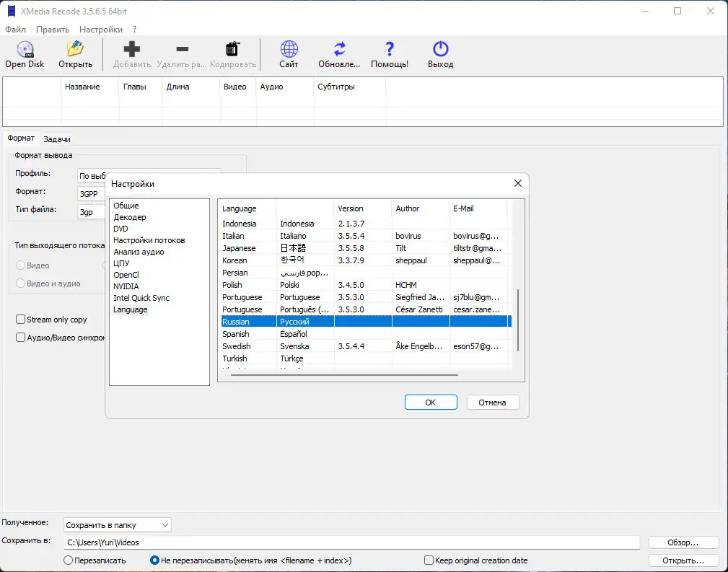
Task: Click the Обзор... browse button
Action: click(x=683, y=542)
